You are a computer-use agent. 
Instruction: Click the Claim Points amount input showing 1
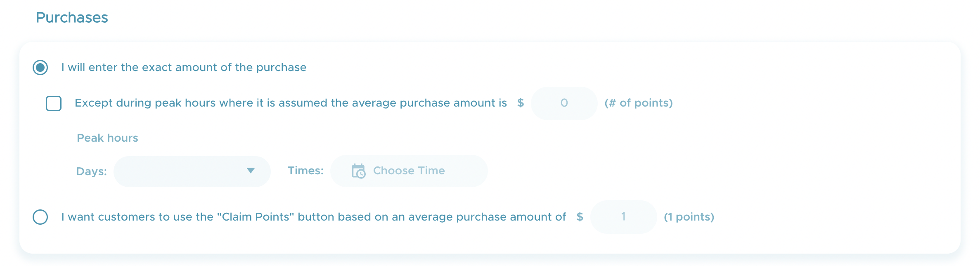click(x=623, y=217)
